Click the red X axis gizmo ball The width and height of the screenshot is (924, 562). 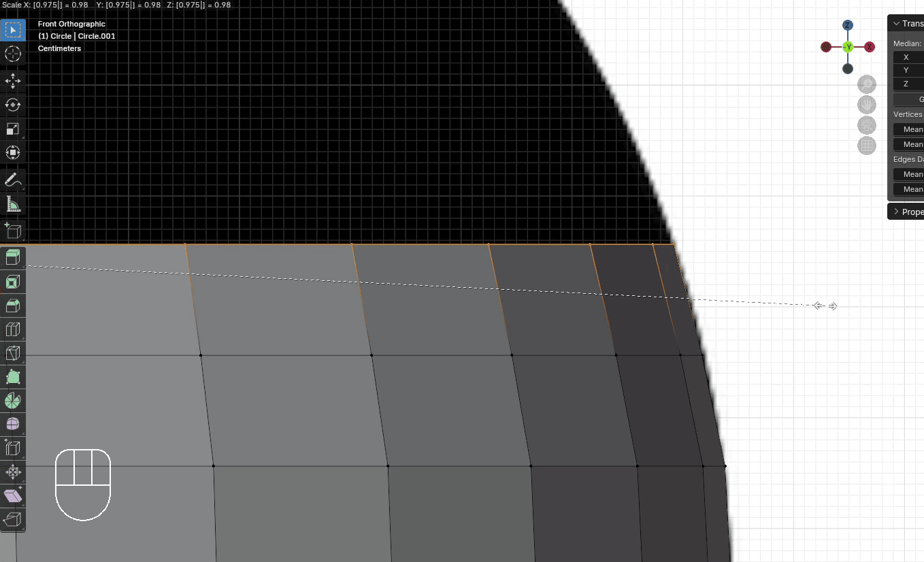(869, 47)
